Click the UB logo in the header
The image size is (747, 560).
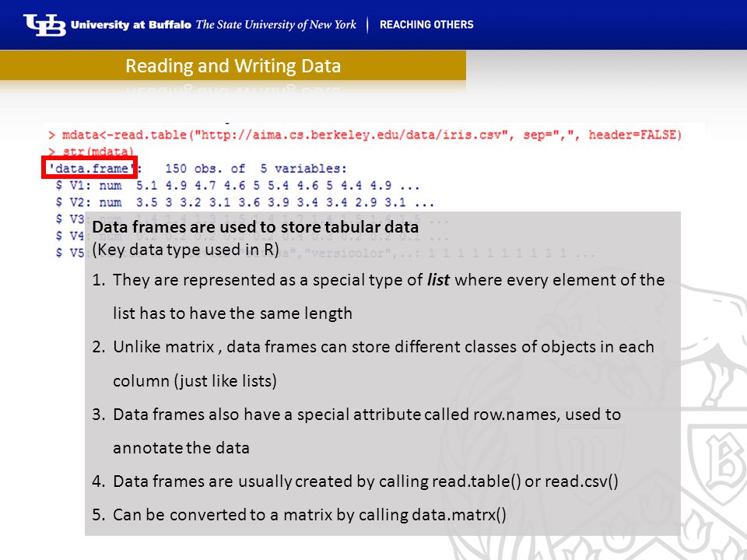tap(45, 25)
